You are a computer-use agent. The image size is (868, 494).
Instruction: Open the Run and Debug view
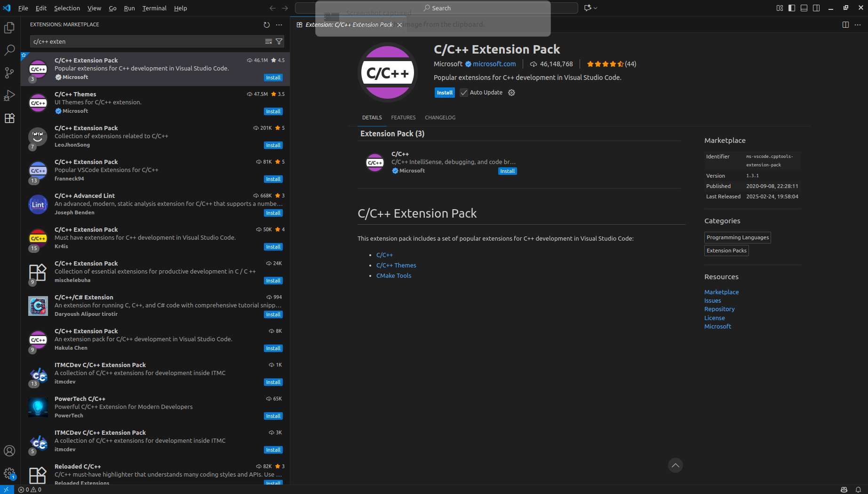9,95
